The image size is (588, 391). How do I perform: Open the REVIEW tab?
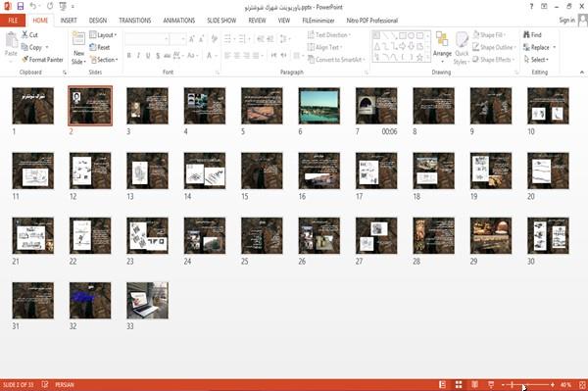(x=257, y=21)
